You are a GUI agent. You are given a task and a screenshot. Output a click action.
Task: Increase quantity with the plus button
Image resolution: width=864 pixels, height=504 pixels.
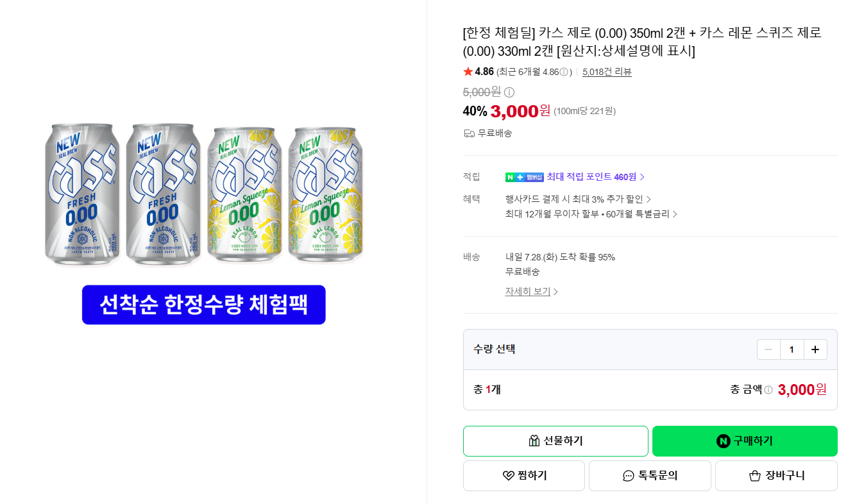(x=815, y=349)
